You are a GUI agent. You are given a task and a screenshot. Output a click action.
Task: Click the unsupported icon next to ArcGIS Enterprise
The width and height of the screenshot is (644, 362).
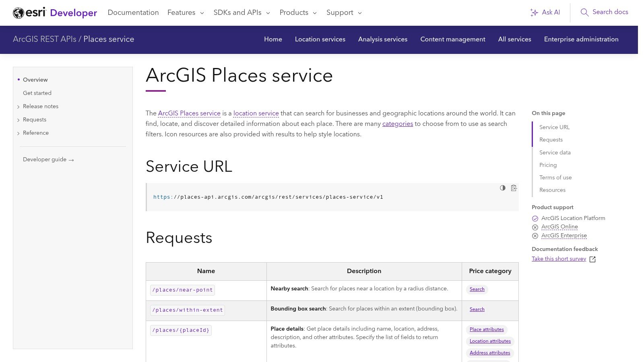[x=535, y=236]
